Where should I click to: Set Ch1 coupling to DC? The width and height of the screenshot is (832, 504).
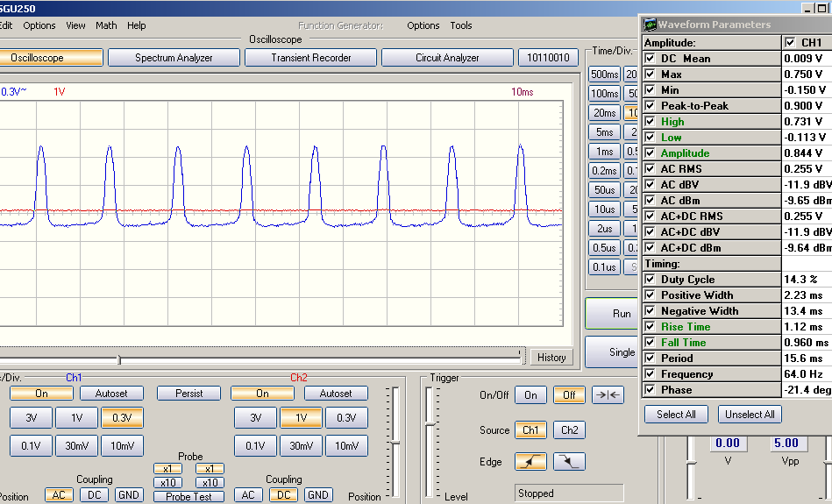click(x=95, y=495)
